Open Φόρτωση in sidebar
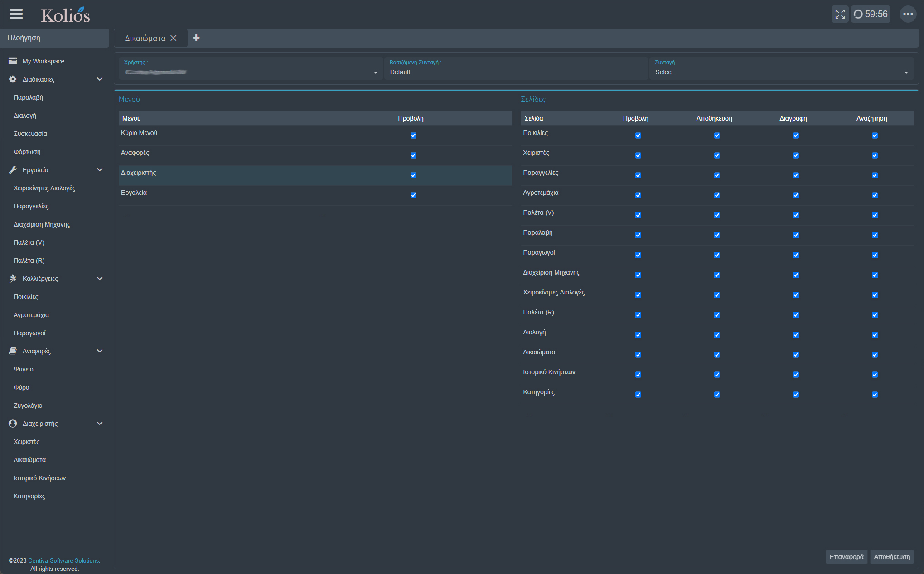The width and height of the screenshot is (924, 574). click(27, 151)
